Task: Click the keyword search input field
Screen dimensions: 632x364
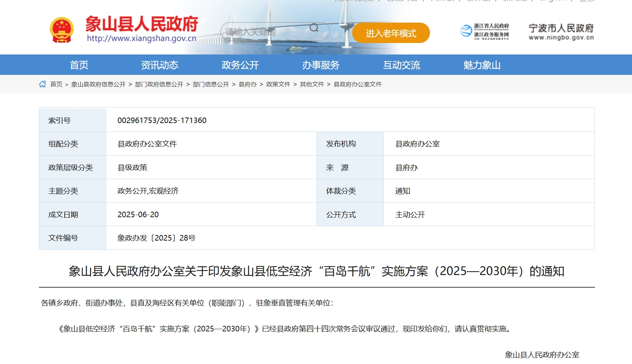Action: (x=265, y=32)
